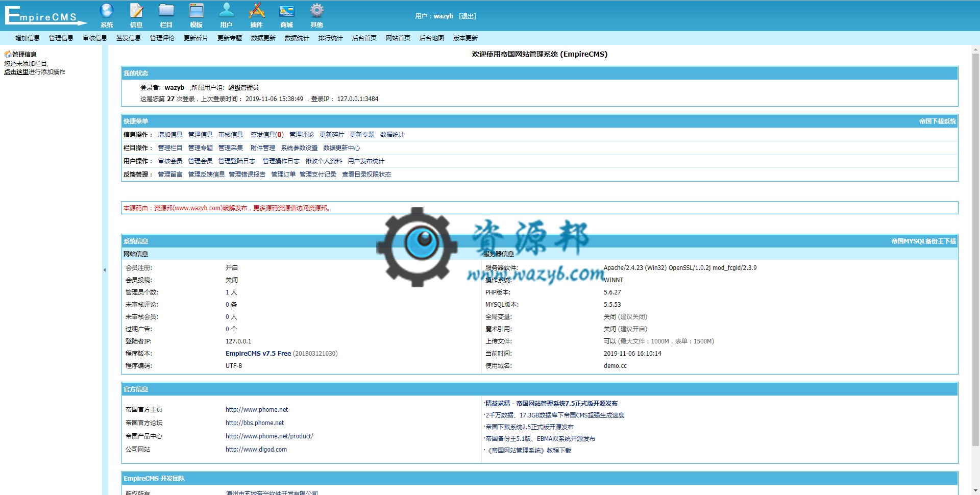The width and height of the screenshot is (980, 495).
Task: Click the home icon beside 管理信息
Action: click(8, 54)
